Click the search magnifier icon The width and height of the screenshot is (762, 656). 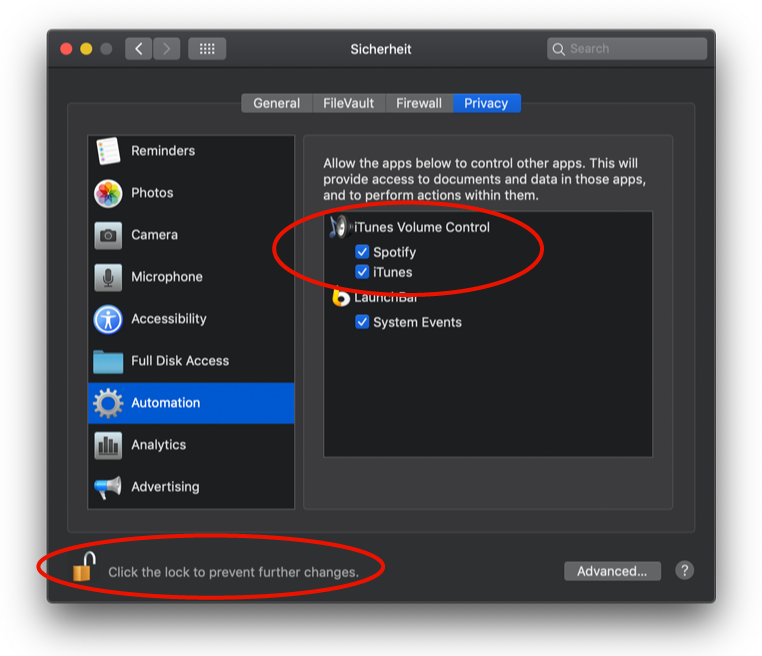(558, 49)
